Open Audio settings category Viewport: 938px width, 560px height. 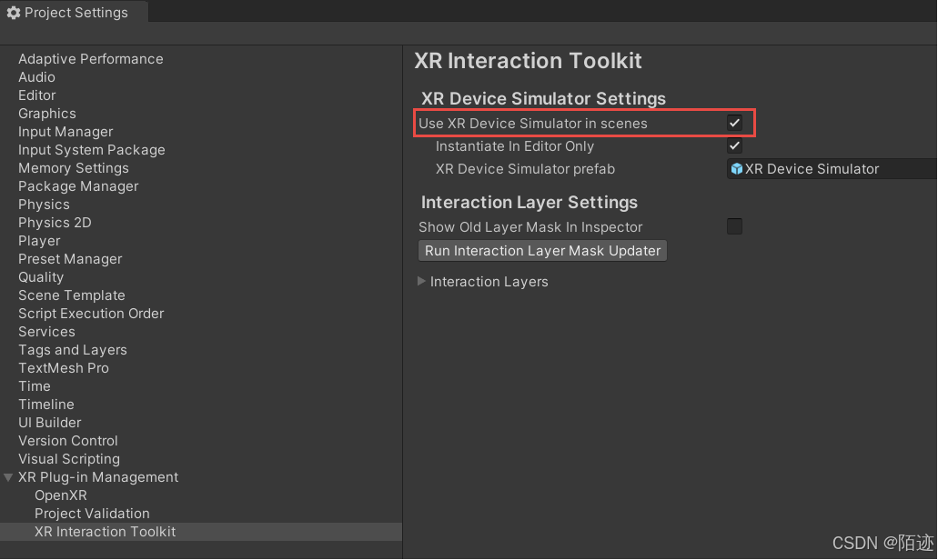(36, 77)
